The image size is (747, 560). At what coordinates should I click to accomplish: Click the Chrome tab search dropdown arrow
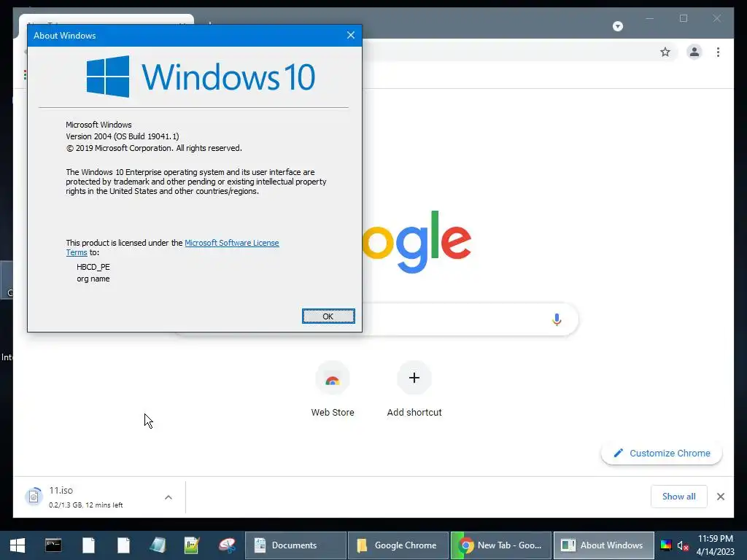click(x=618, y=26)
